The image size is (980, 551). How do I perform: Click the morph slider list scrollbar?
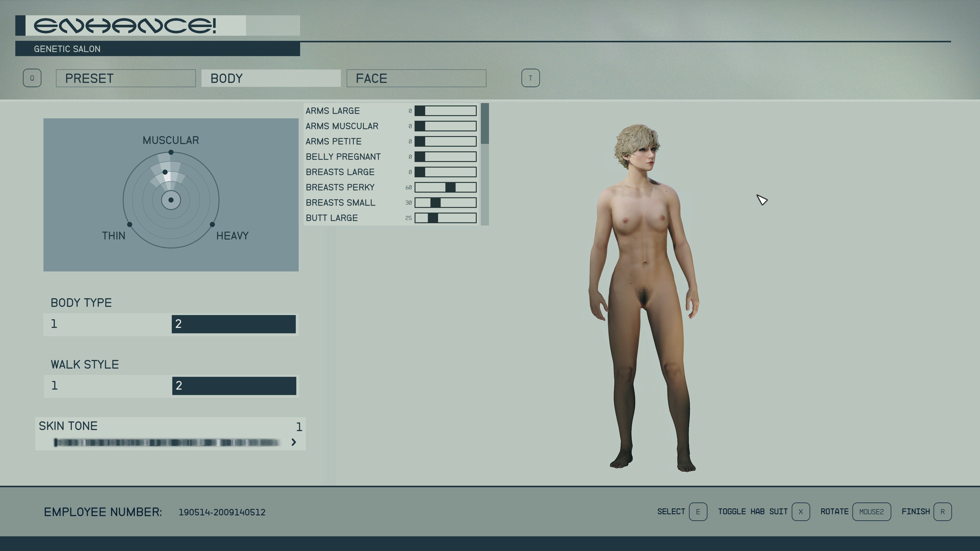pos(485,164)
